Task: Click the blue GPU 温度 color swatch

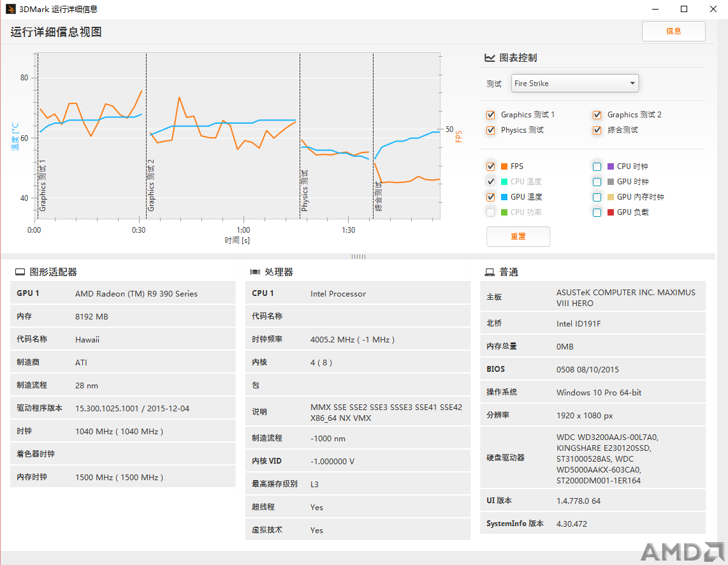Action: click(504, 197)
